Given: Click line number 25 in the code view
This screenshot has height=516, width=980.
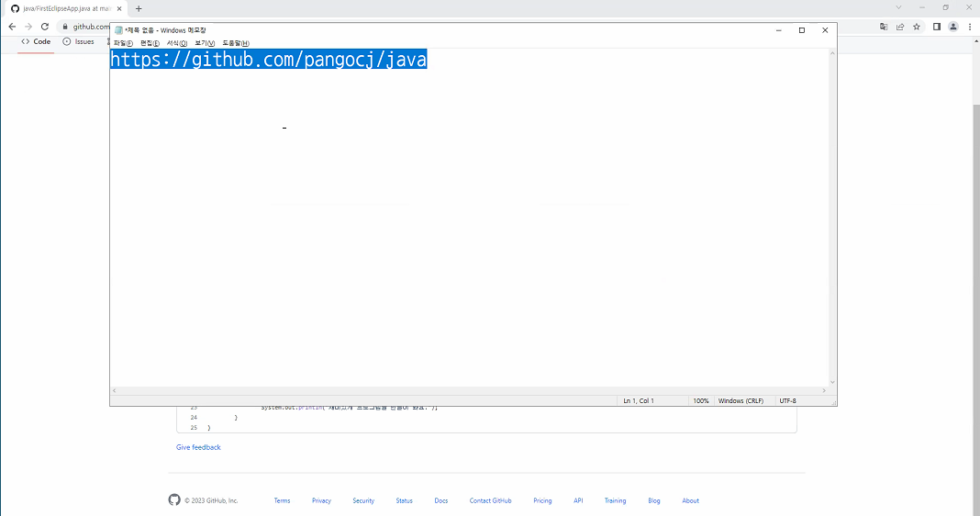Looking at the screenshot, I should (x=194, y=428).
